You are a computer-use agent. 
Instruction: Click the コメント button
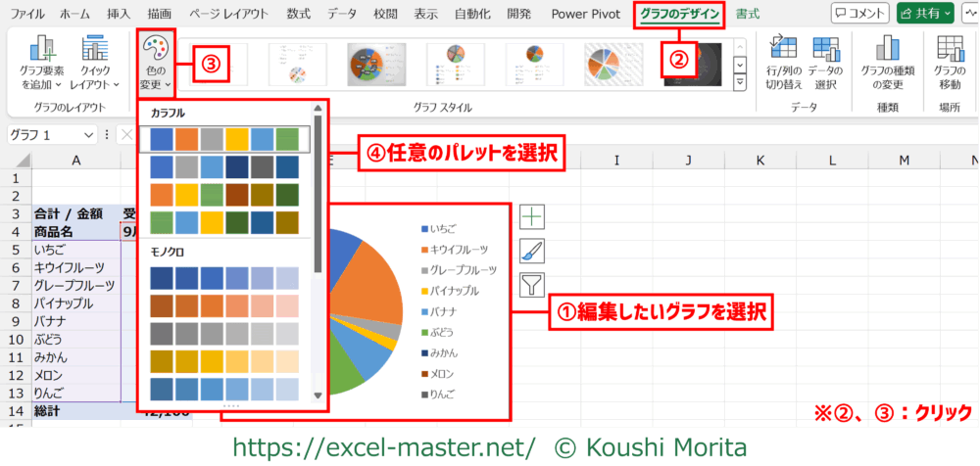coord(866,14)
